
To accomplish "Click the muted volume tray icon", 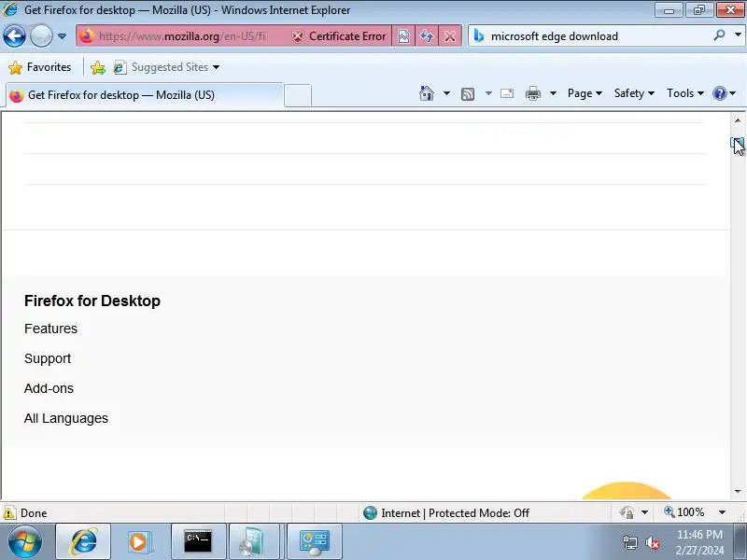I will (x=652, y=542).
